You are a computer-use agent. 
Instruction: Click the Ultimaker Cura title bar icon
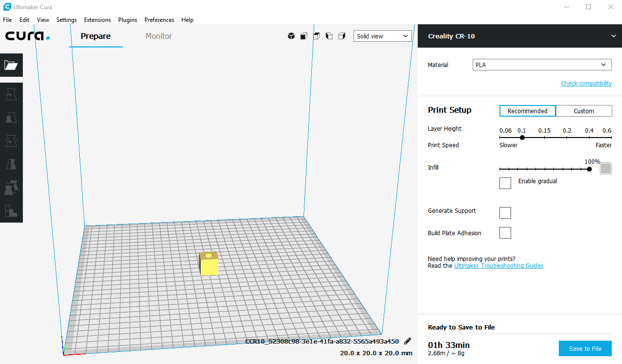tap(7, 7)
